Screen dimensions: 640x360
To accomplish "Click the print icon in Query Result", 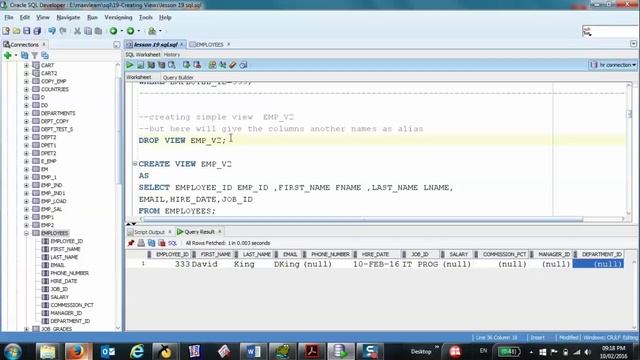I will pyautogui.click(x=141, y=243).
